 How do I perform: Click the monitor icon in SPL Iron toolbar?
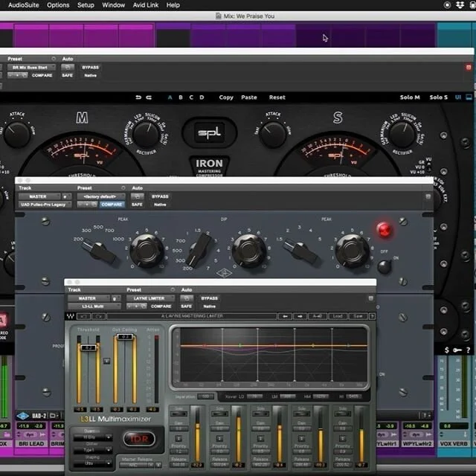(469, 97)
